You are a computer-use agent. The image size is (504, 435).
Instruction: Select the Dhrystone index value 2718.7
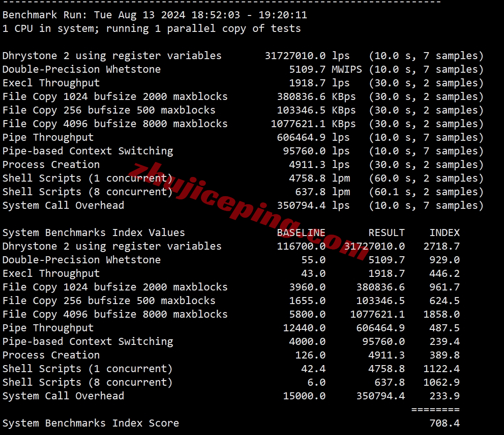coord(441,247)
